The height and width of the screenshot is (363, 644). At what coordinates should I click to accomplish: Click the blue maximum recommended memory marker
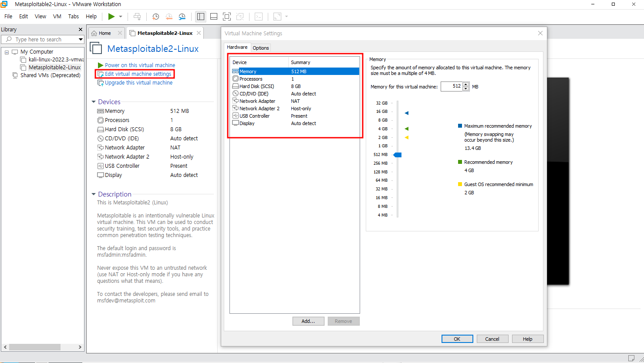pos(407,113)
